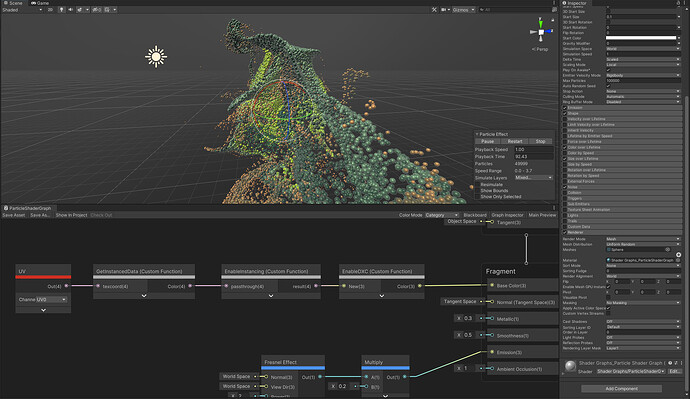Toggle scene lighting lightbulb icon
This screenshot has width=690, height=399.
62,10
